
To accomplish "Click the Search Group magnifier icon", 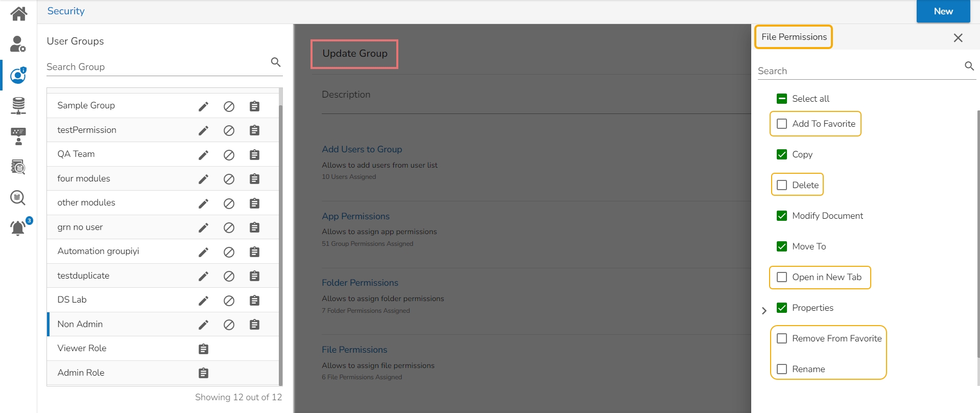I will tap(276, 62).
